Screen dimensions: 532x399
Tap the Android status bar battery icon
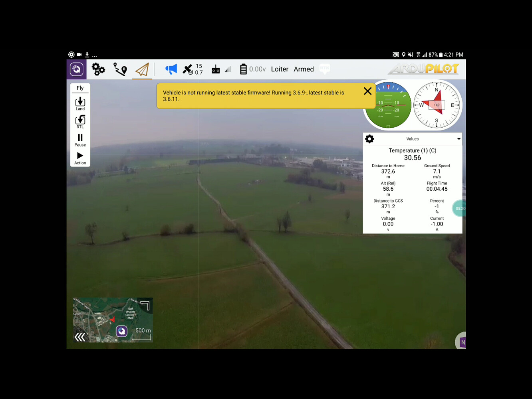pyautogui.click(x=441, y=55)
